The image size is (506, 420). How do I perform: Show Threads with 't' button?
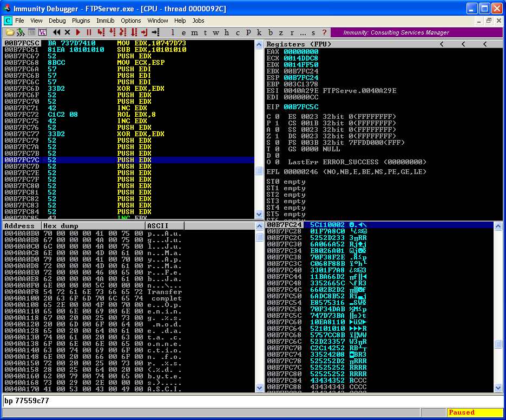tap(205, 32)
